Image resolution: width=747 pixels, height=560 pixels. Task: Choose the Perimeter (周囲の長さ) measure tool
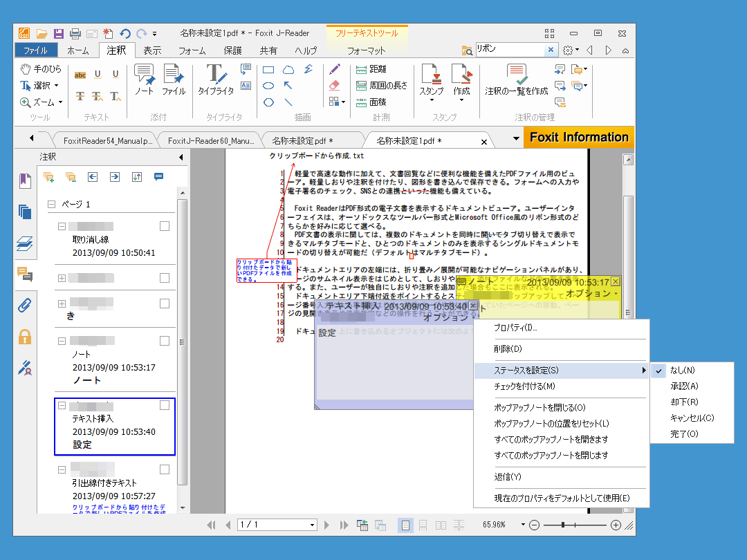tap(382, 86)
